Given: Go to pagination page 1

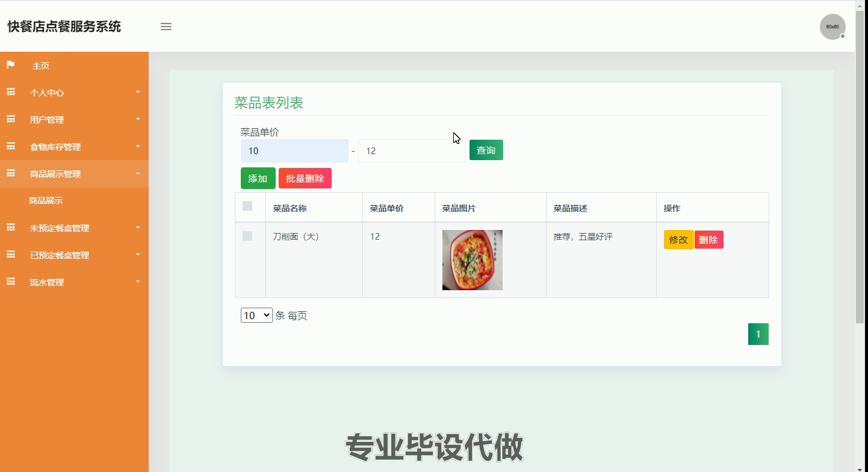Looking at the screenshot, I should click(x=758, y=334).
